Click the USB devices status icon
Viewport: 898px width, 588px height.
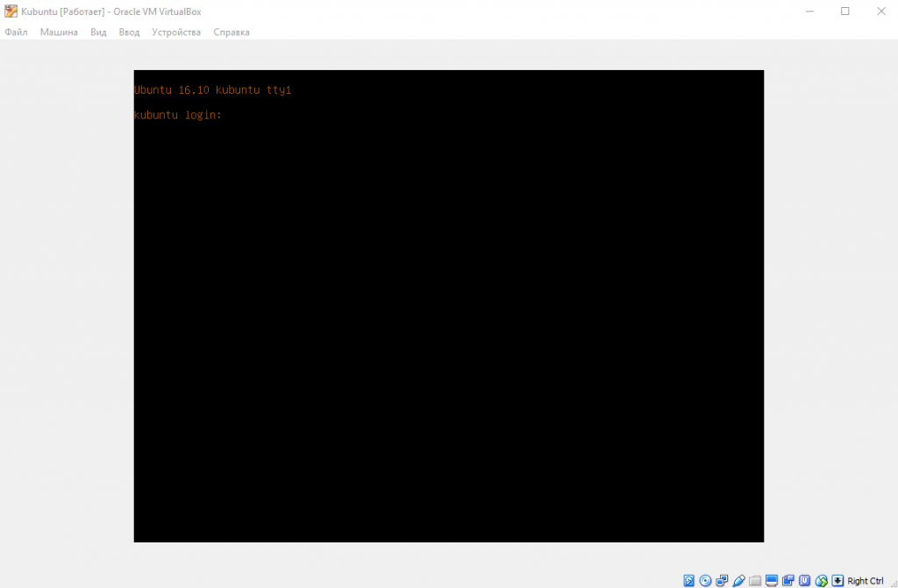(x=738, y=581)
